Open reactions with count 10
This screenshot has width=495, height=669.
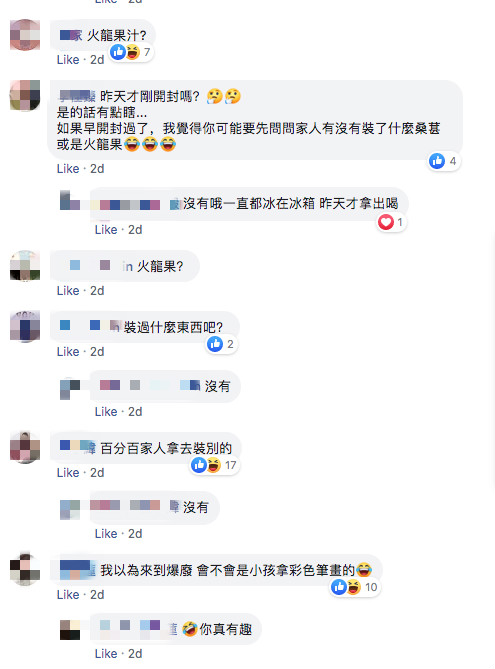pyautogui.click(x=355, y=587)
